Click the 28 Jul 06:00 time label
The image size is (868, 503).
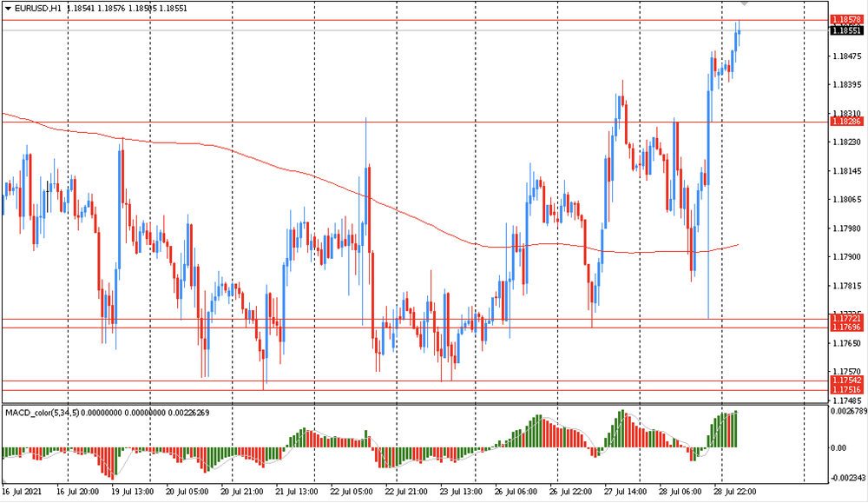[681, 492]
